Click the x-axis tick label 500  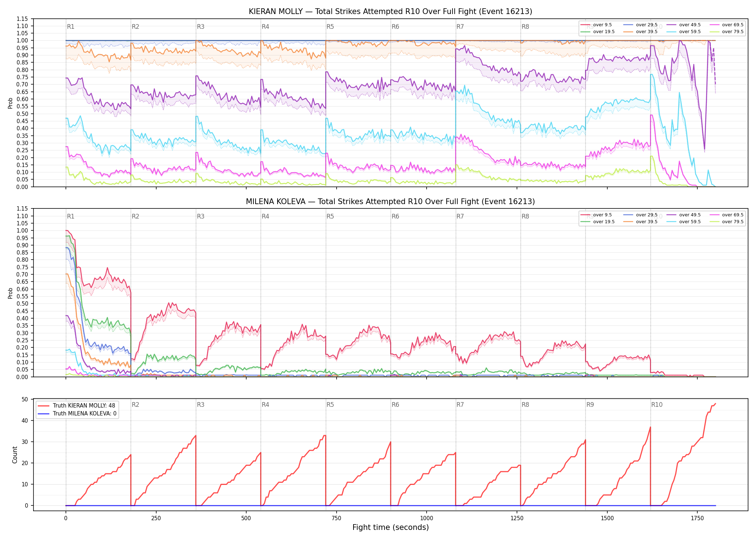[246, 518]
